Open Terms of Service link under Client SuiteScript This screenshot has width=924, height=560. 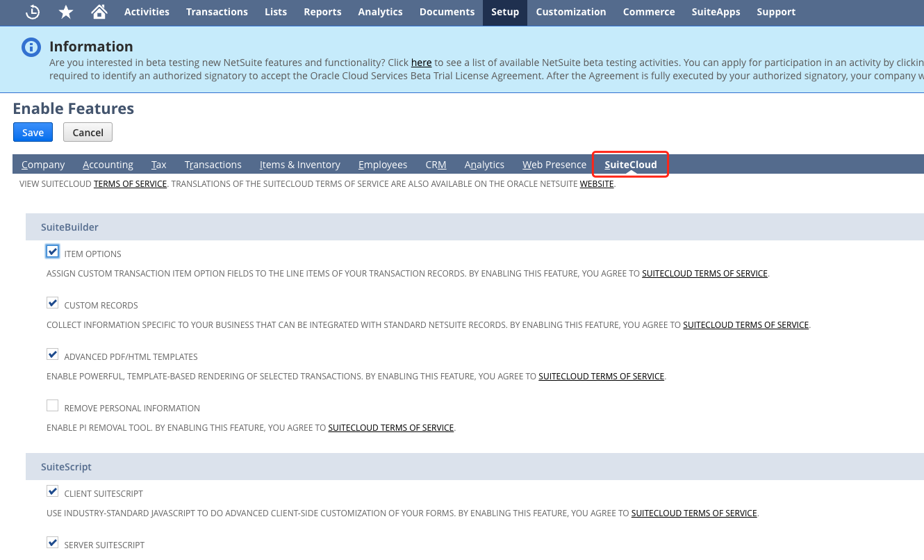pyautogui.click(x=694, y=513)
